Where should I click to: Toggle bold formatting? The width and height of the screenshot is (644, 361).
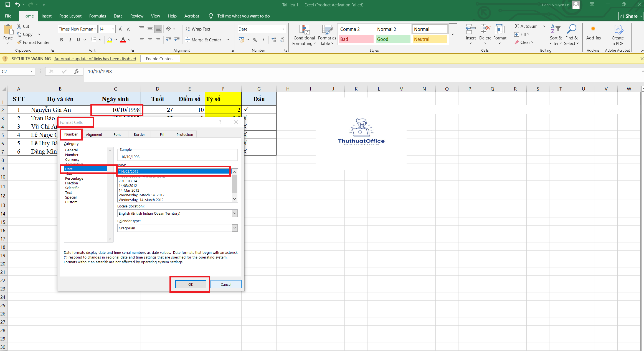click(61, 40)
